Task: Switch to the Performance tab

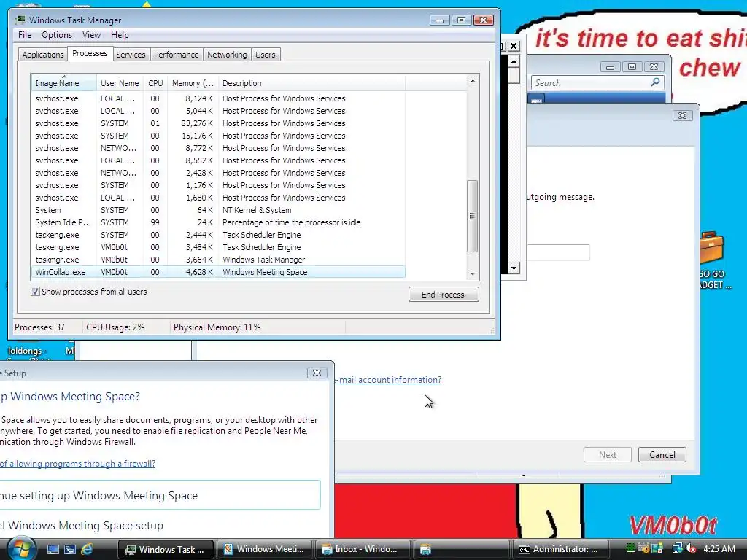Action: 177,55
